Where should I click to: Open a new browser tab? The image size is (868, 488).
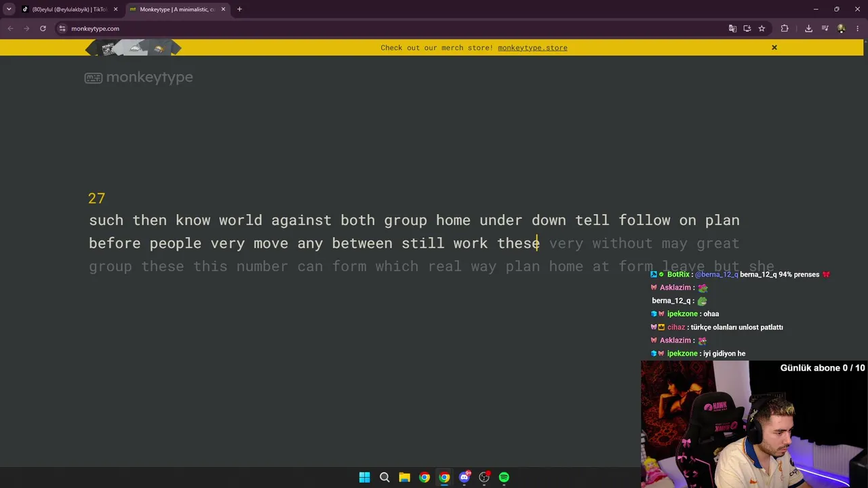239,9
